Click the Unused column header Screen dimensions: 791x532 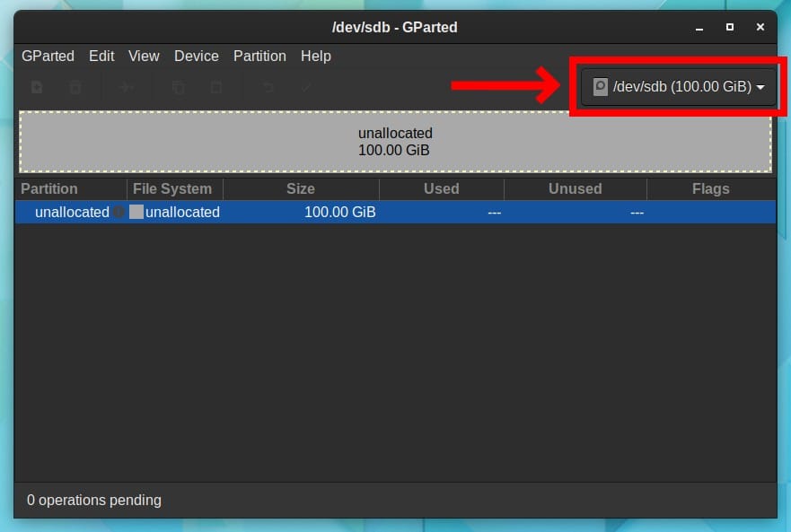[x=576, y=188]
